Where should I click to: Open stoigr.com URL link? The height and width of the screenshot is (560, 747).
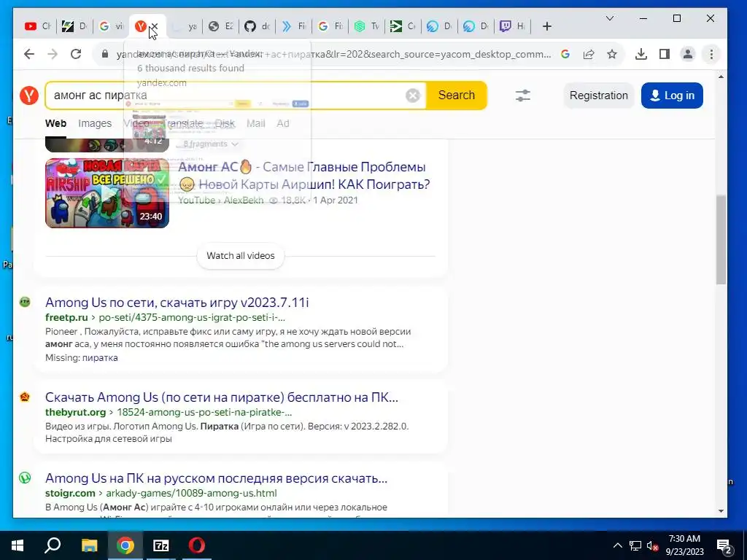tap(161, 493)
